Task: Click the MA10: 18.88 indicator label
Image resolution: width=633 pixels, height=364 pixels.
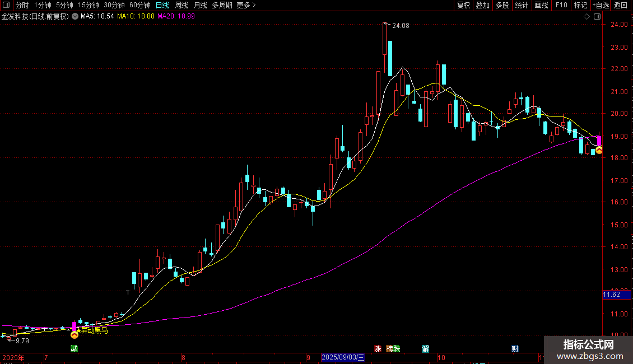Action: coord(136,16)
